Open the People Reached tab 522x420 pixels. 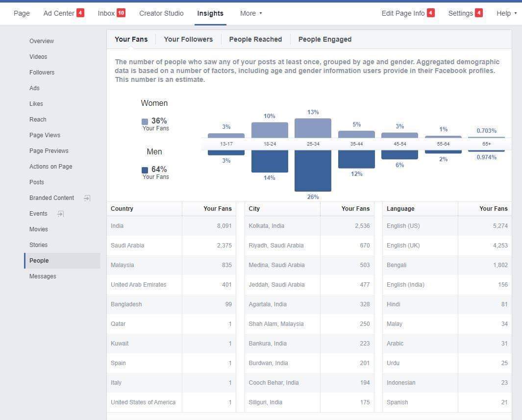coord(255,39)
